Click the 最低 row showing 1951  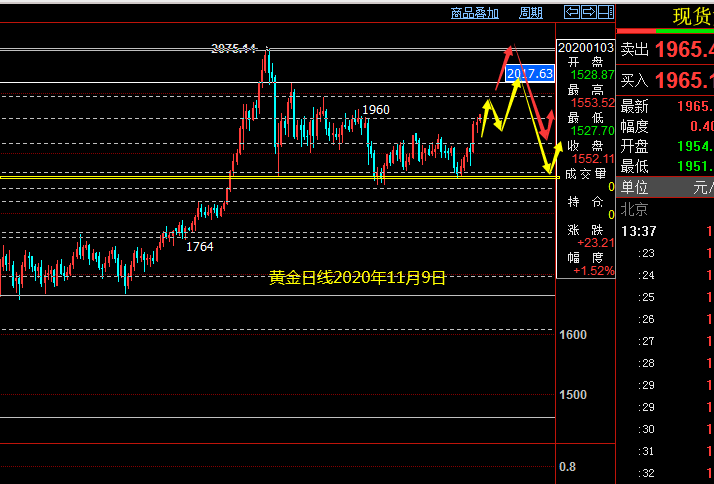tap(665, 166)
